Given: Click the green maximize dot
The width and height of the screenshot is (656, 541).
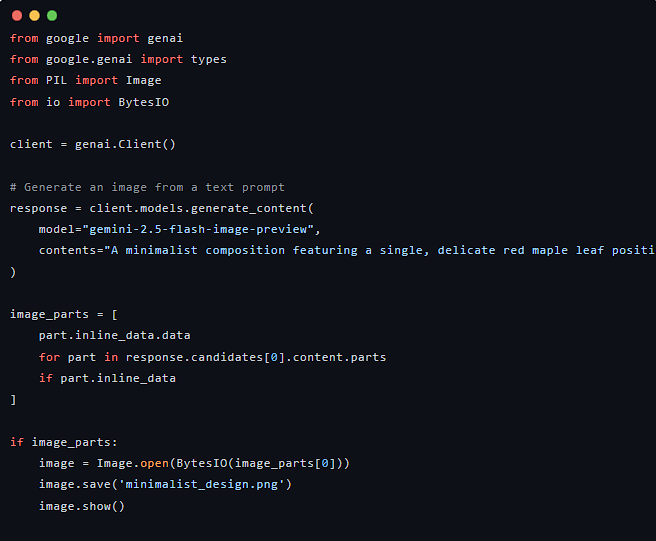Looking at the screenshot, I should [52, 16].
